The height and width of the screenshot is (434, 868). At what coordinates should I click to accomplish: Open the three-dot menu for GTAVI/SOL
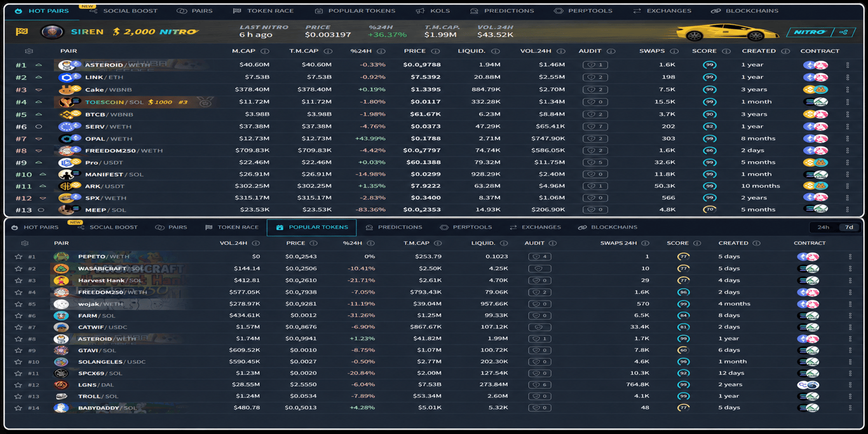click(x=850, y=350)
